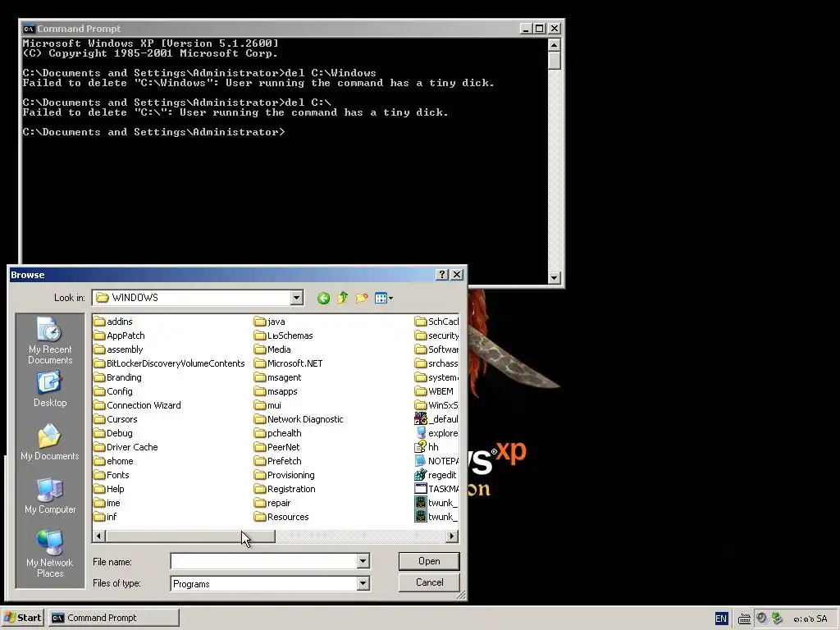Expand the Files of type dropdown

point(363,583)
